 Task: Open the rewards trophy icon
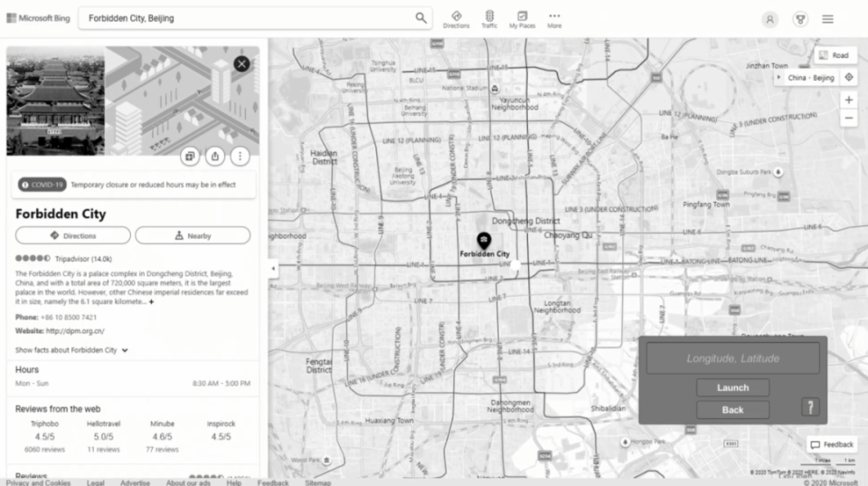(800, 19)
